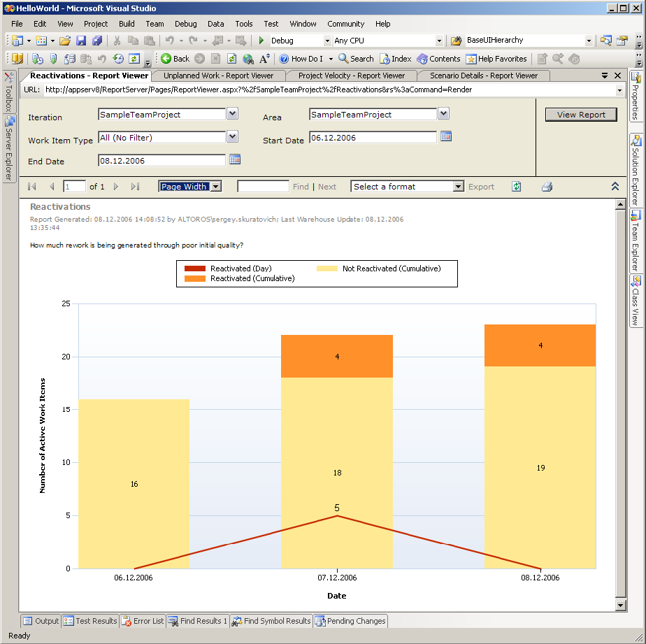Open the Area dropdown
The image size is (646, 644).
[444, 113]
